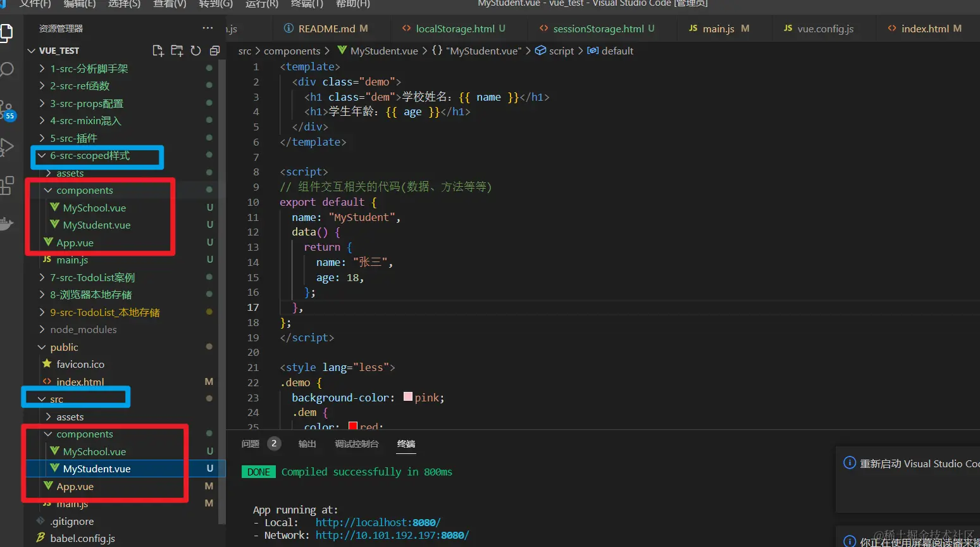Open the 输出 panel tab
980x547 pixels.
pyautogui.click(x=307, y=444)
